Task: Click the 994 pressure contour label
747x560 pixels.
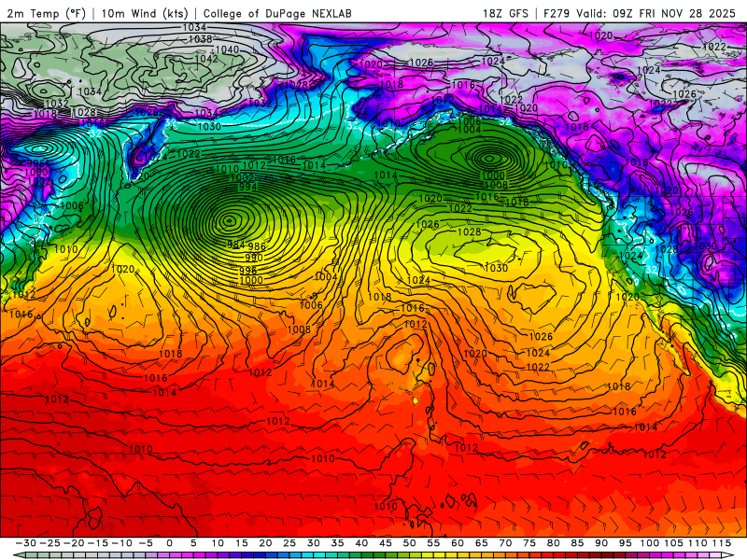Action: tap(248, 187)
